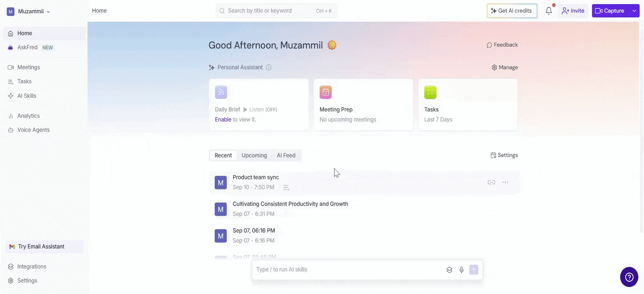Expand the Capture dropdown arrow

pos(634,11)
